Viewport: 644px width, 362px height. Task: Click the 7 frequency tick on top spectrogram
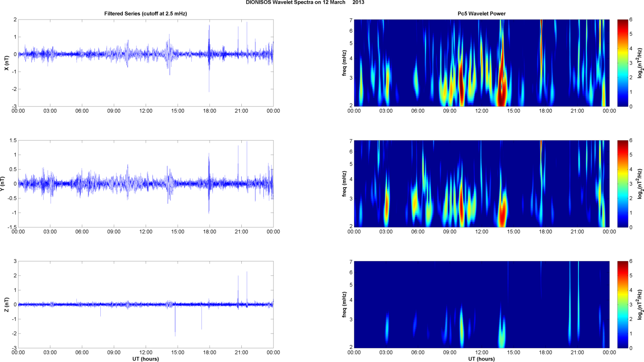pos(351,20)
